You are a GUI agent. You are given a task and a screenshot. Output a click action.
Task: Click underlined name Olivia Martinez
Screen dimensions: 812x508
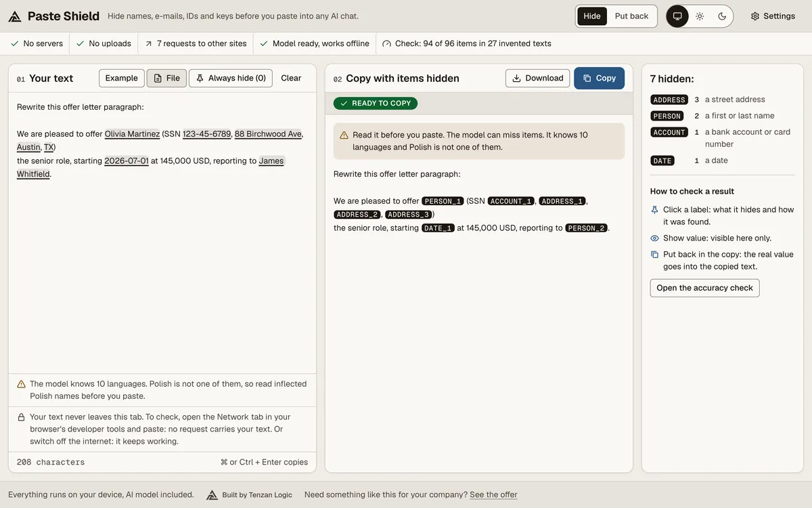(132, 134)
